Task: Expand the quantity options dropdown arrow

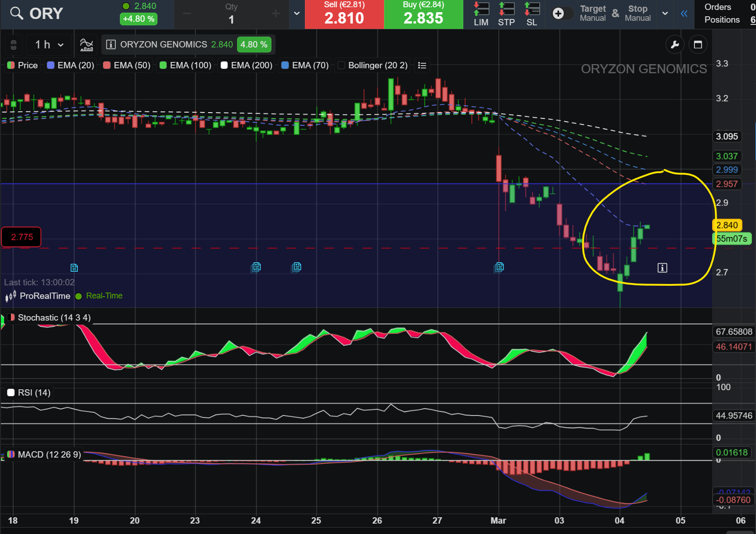Action: [297, 14]
